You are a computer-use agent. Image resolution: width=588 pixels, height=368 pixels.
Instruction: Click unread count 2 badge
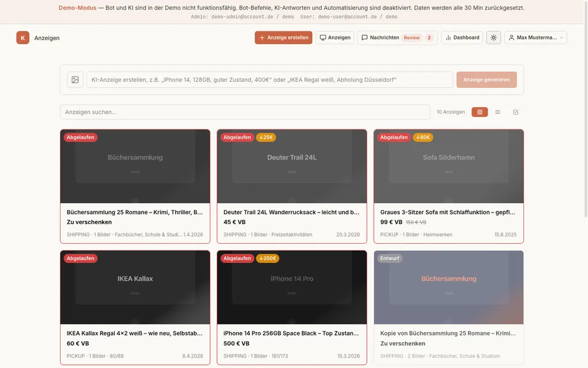tap(429, 38)
